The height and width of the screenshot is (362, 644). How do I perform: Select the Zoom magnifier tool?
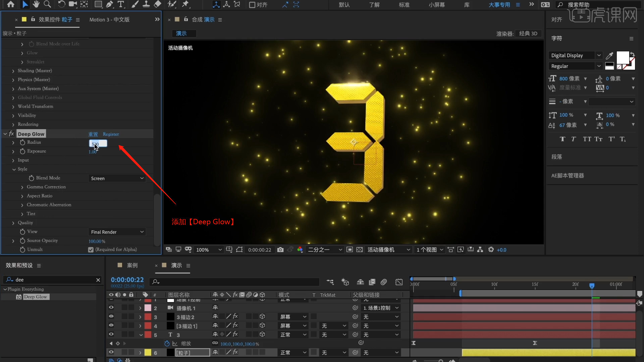tap(47, 4)
